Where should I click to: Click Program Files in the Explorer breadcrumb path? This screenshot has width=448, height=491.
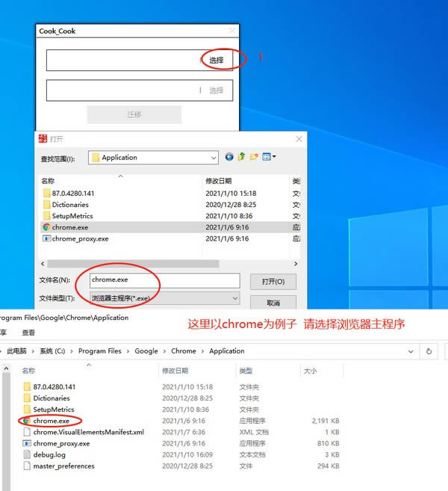99,351
